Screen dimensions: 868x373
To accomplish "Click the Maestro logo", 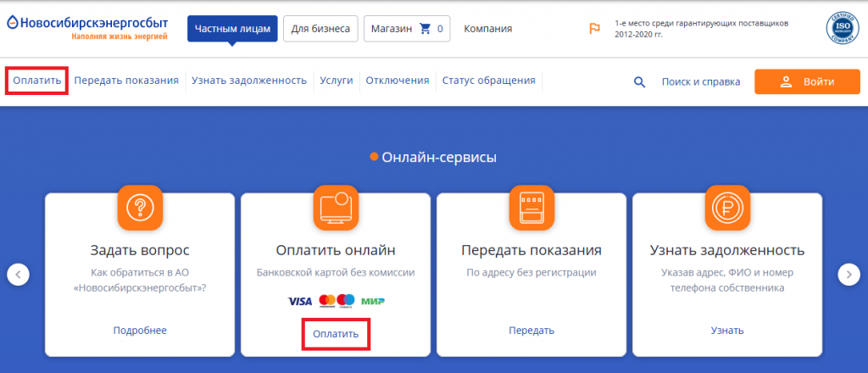I will (x=346, y=300).
